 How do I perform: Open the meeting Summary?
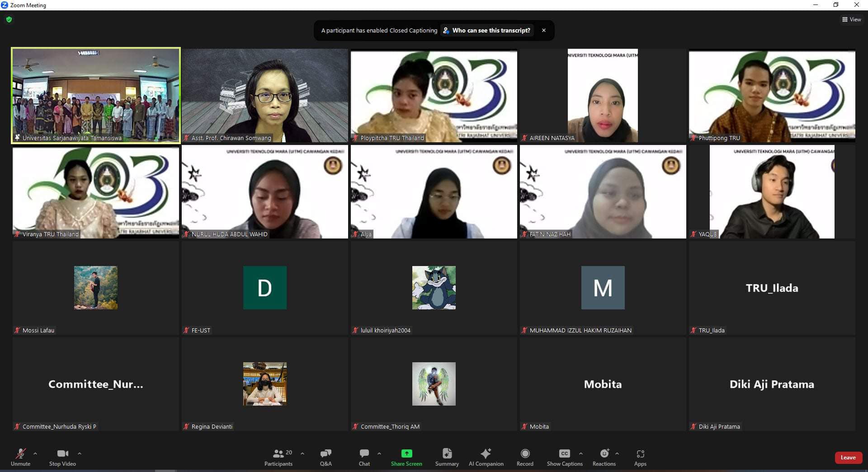tap(447, 457)
